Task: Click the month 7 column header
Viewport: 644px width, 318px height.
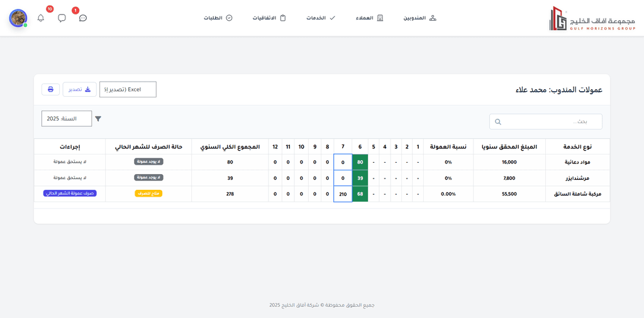Action: (343, 146)
